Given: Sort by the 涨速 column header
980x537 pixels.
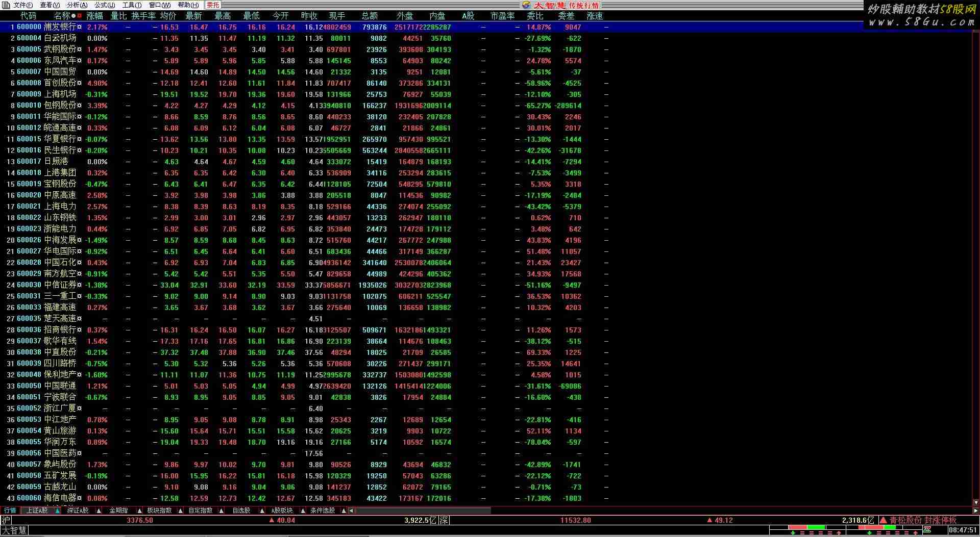Looking at the screenshot, I should pyautogui.click(x=595, y=16).
